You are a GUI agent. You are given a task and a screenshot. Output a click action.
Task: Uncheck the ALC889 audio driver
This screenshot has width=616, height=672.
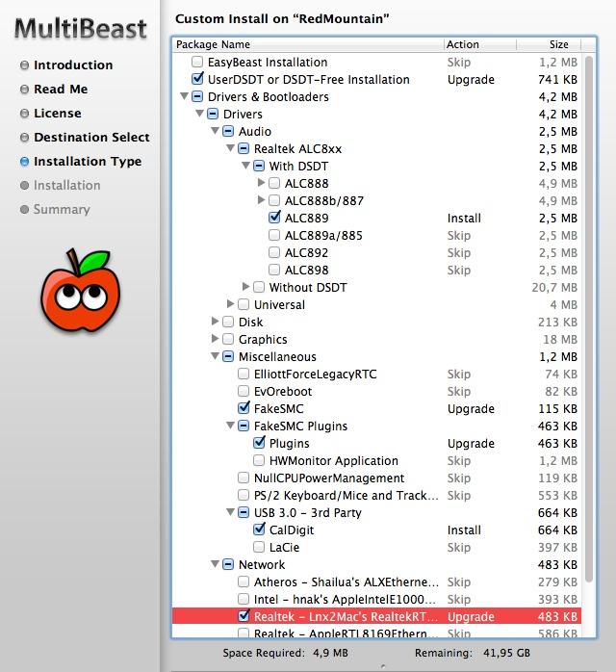(274, 218)
